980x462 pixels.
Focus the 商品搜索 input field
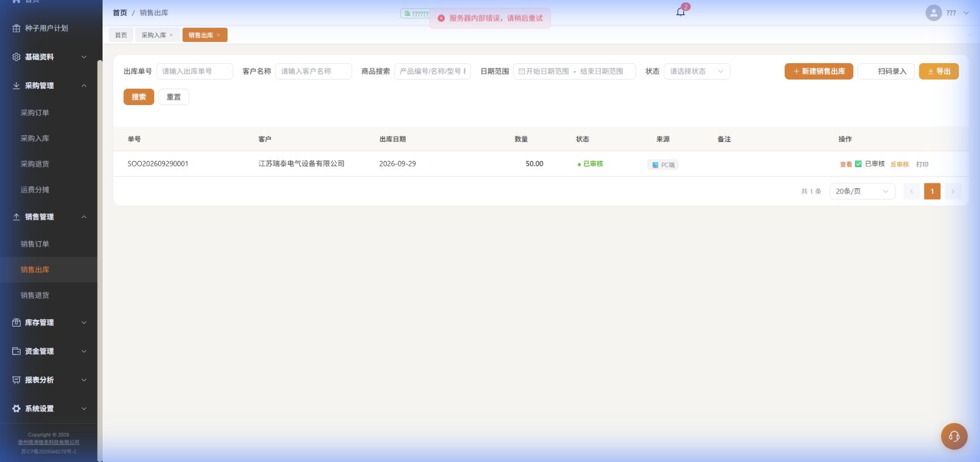(x=433, y=72)
